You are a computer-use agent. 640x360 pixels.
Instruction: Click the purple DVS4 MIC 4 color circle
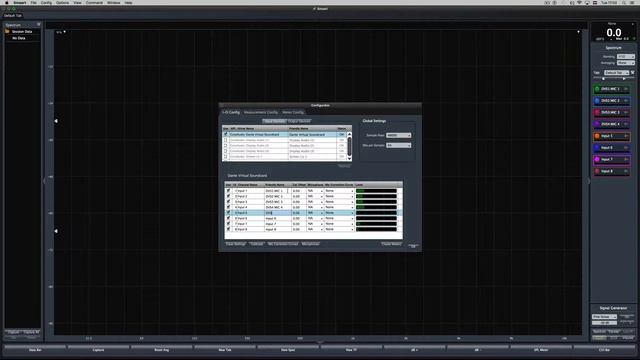(597, 124)
